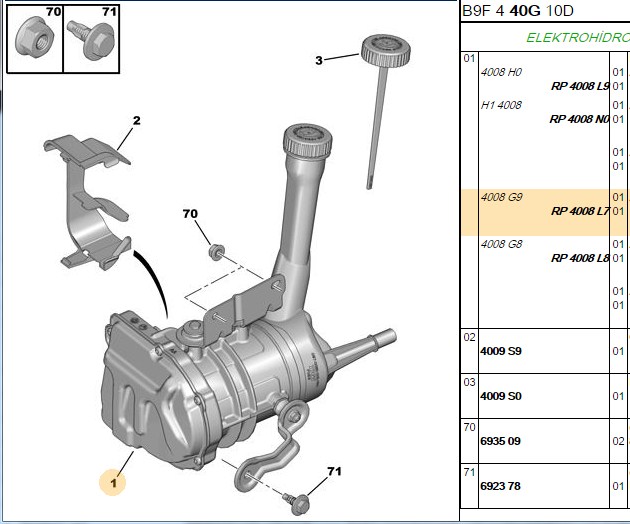Select the nut 70 thumbnail
630x524 pixels.
35,39
